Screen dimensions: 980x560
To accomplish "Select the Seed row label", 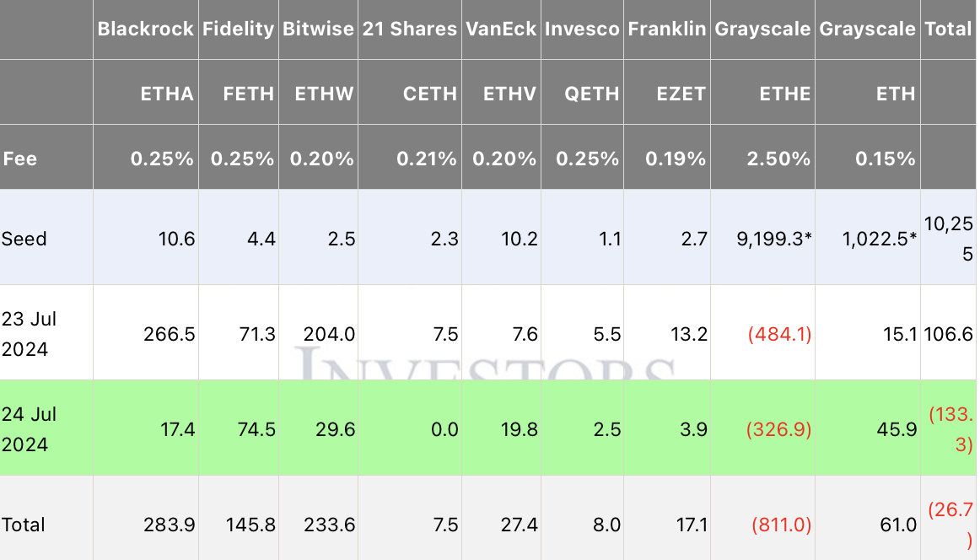I will [x=24, y=239].
